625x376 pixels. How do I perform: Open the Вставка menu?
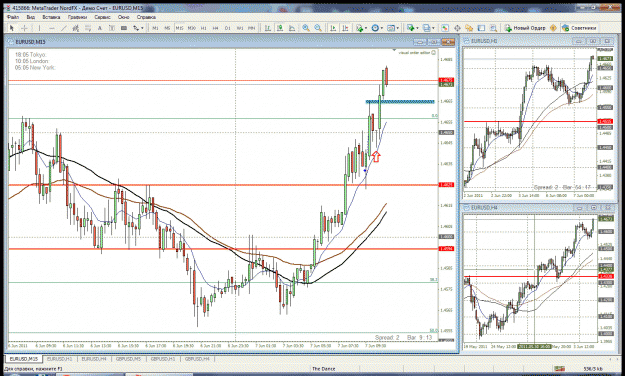click(x=51, y=17)
